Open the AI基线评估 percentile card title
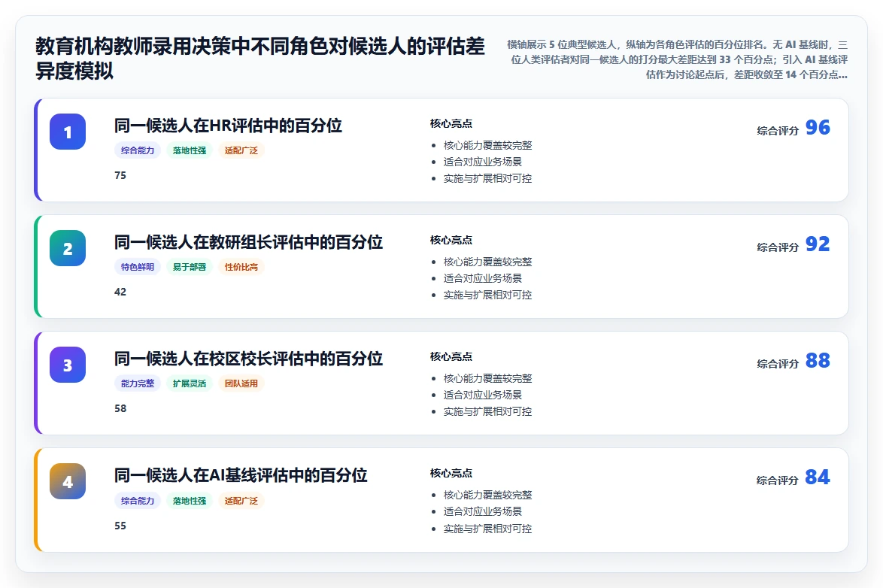883x588 pixels. (x=241, y=475)
